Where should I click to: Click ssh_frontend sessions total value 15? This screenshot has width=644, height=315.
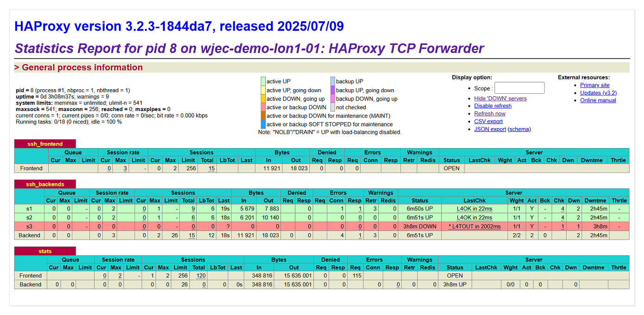click(x=212, y=168)
